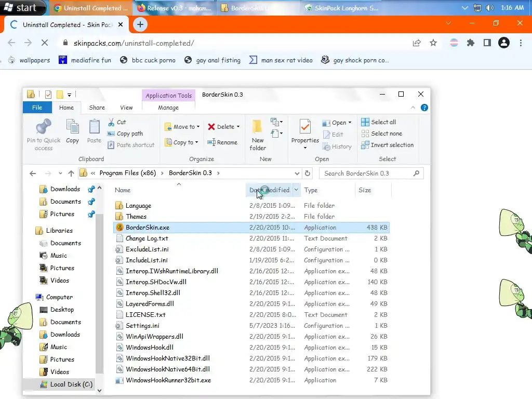Open the wallpapers bookmark
The width and height of the screenshot is (532, 399).
pyautogui.click(x=29, y=60)
